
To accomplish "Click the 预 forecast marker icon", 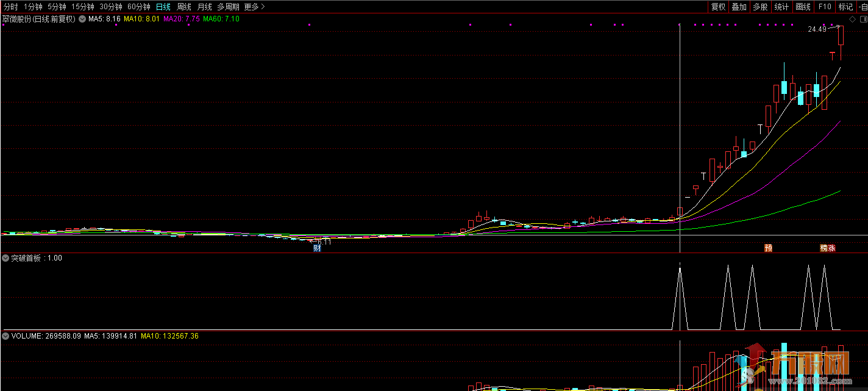I will click(769, 248).
